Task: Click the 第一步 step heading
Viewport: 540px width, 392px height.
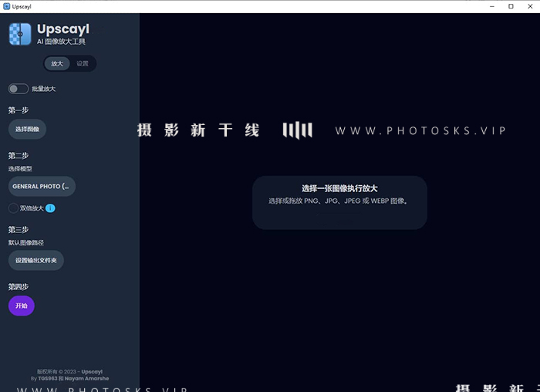Action: click(19, 110)
